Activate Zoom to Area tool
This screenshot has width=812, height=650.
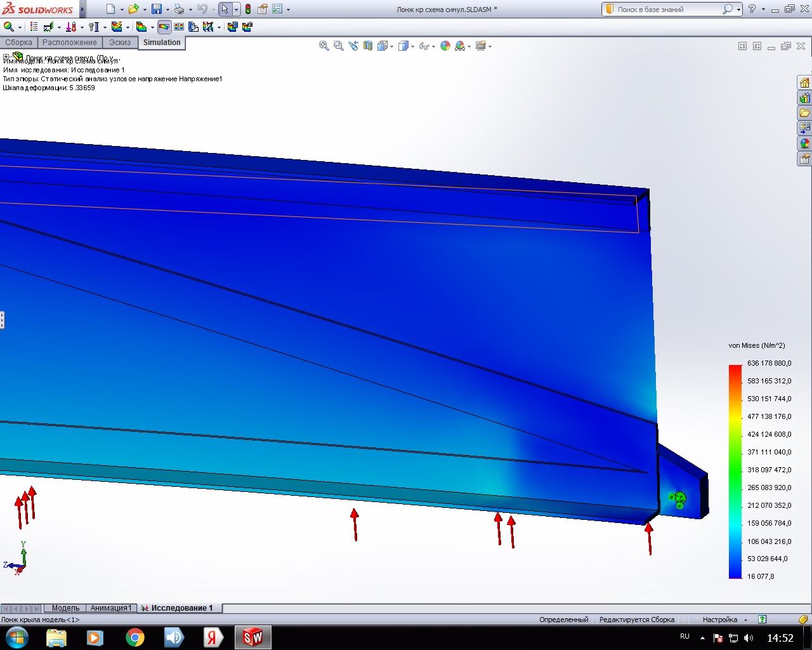coord(339,46)
